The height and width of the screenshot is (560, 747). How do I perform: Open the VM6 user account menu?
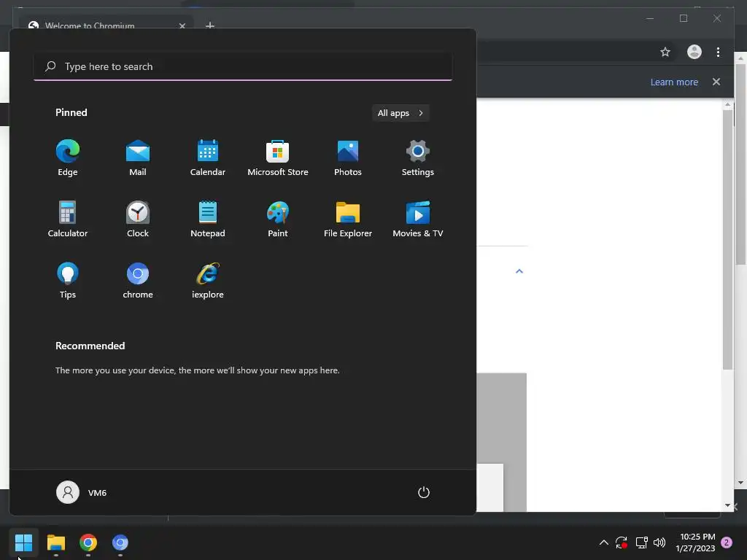82,492
